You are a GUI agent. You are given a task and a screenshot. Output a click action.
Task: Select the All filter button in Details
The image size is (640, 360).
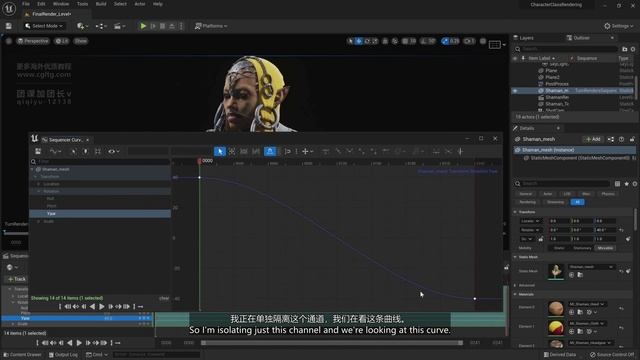pos(577,202)
